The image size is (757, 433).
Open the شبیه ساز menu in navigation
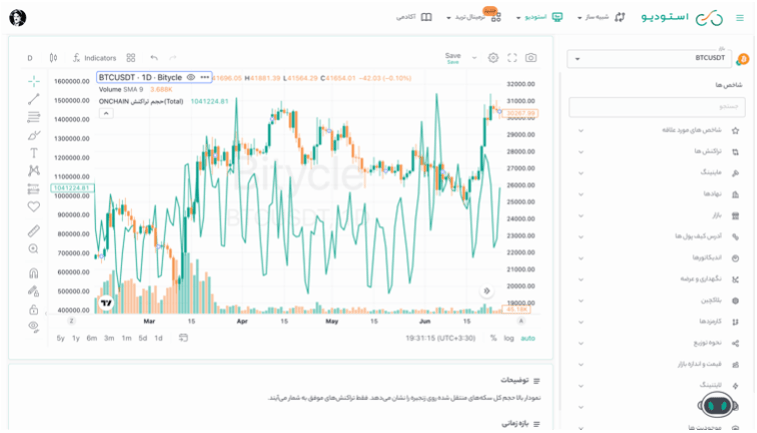[x=599, y=17]
